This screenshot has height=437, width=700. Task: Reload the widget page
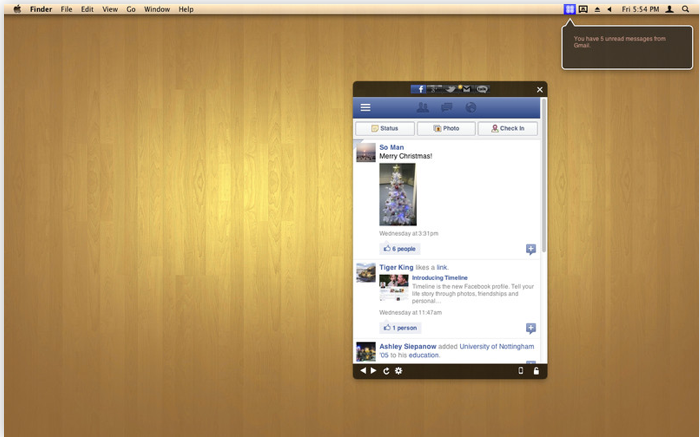[x=386, y=371]
